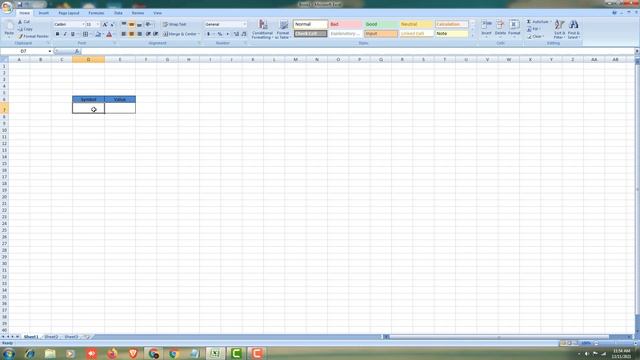Apply the Bad cell style
Screen dimensions: 640x360
pyautogui.click(x=345, y=24)
